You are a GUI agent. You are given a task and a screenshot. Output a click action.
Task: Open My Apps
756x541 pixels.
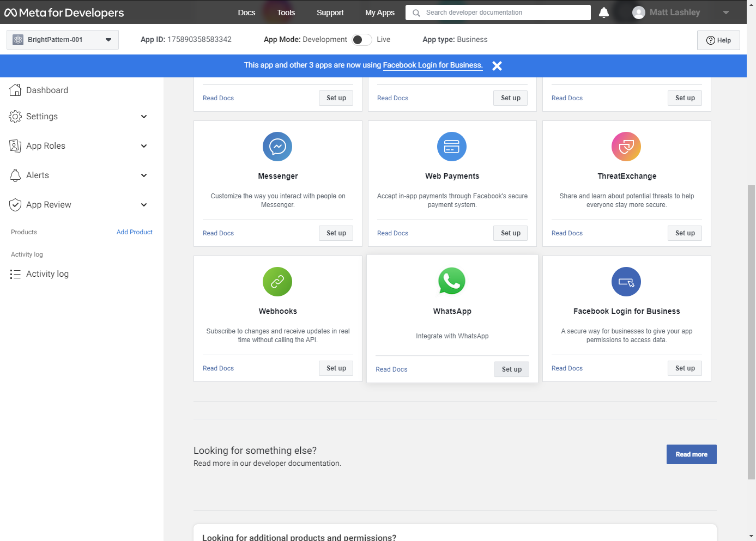(380, 13)
